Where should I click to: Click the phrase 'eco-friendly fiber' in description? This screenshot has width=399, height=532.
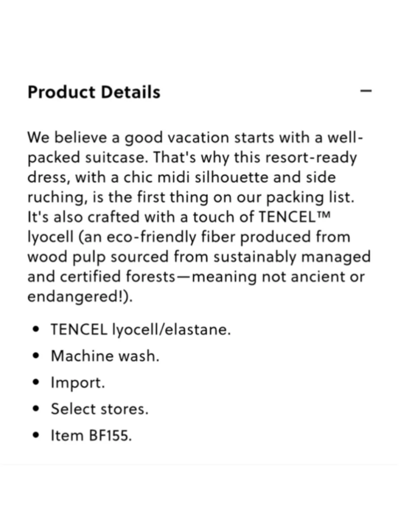(166, 237)
